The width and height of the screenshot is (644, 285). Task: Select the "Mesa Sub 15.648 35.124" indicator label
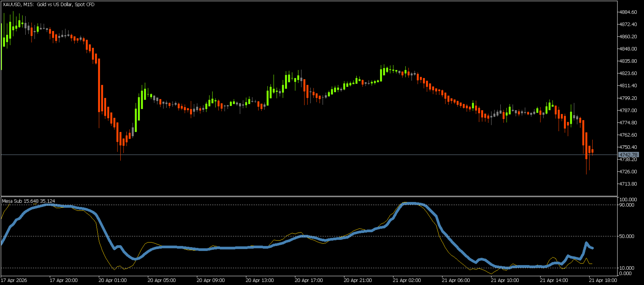(x=28, y=201)
